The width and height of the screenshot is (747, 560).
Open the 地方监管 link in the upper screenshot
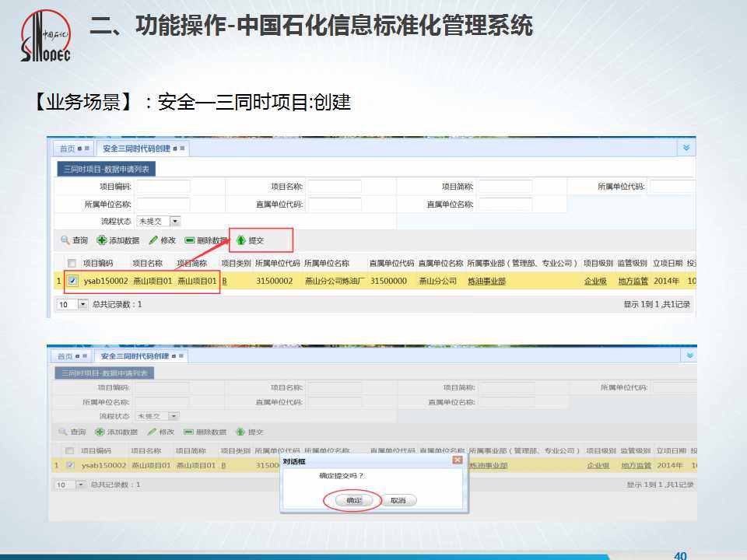[633, 282]
